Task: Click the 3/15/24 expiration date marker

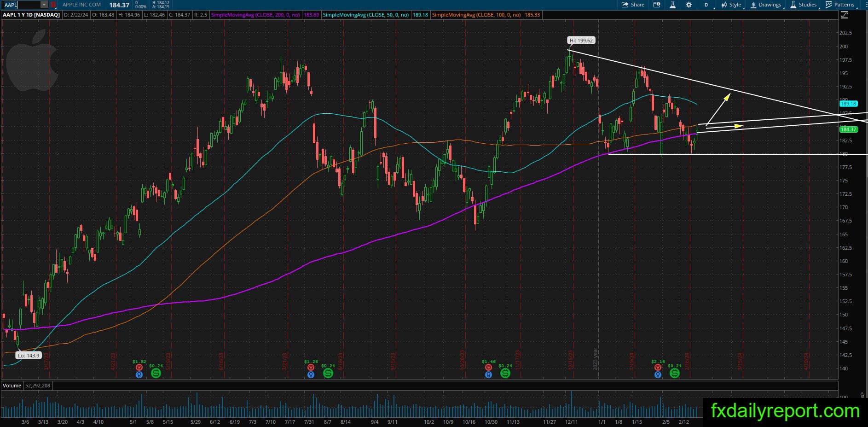Action: [x=740, y=362]
